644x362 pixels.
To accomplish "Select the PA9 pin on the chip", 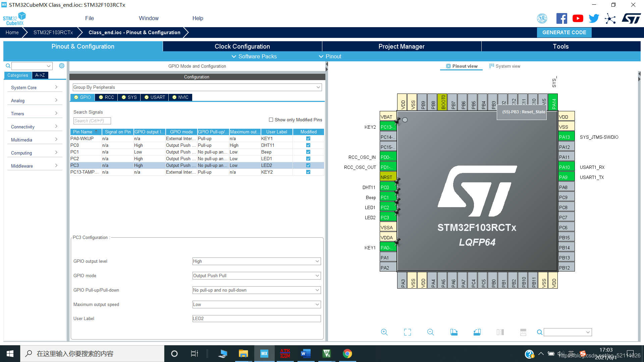I will click(x=567, y=177).
